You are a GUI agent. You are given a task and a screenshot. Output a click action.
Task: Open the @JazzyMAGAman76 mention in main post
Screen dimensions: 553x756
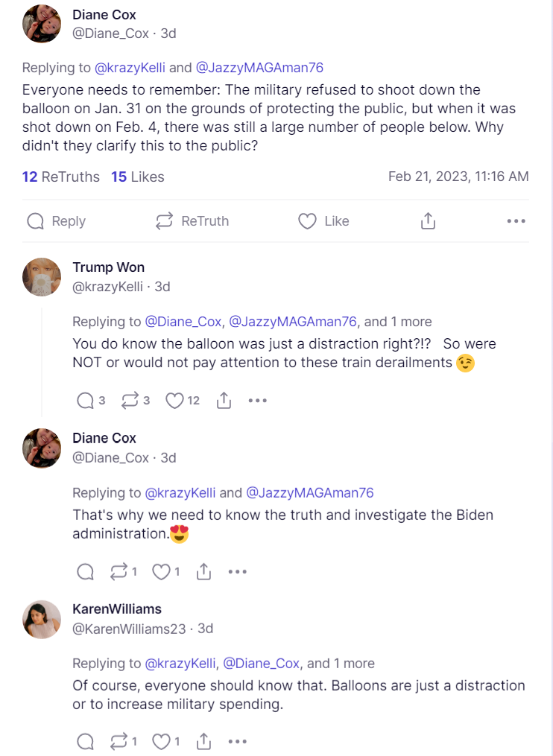click(259, 68)
